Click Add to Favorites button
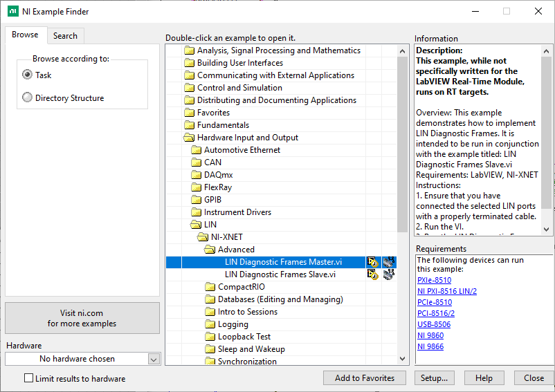555x392 pixels. pos(365,378)
